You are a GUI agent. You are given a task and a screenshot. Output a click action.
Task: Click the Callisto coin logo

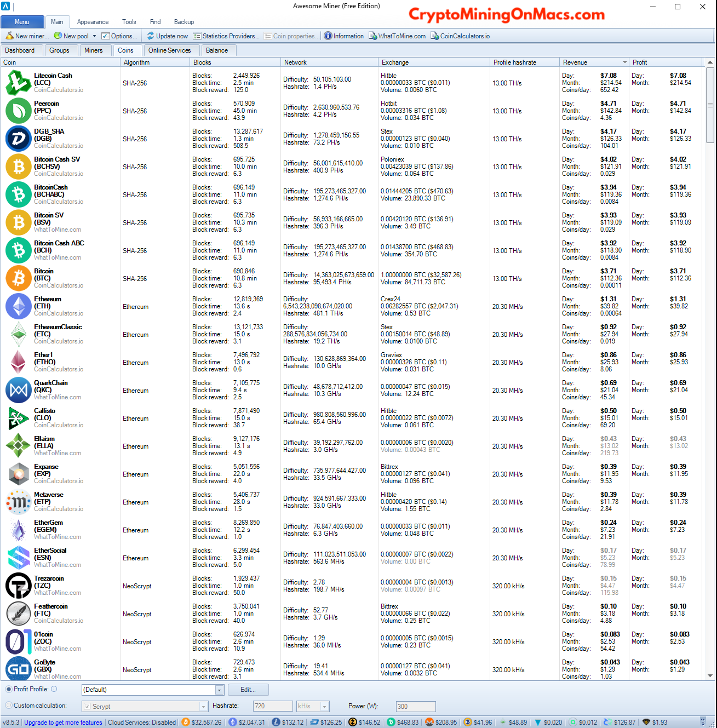coord(19,418)
